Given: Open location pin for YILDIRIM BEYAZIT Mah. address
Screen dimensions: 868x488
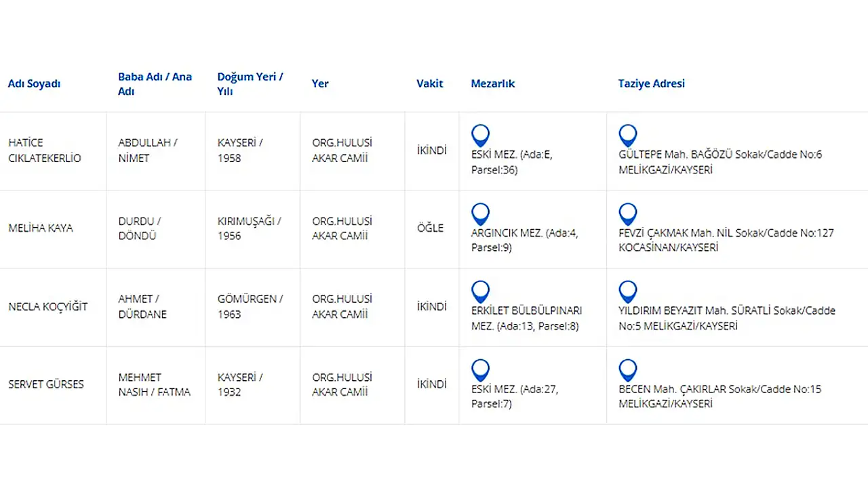Looking at the screenshot, I should [x=628, y=292].
